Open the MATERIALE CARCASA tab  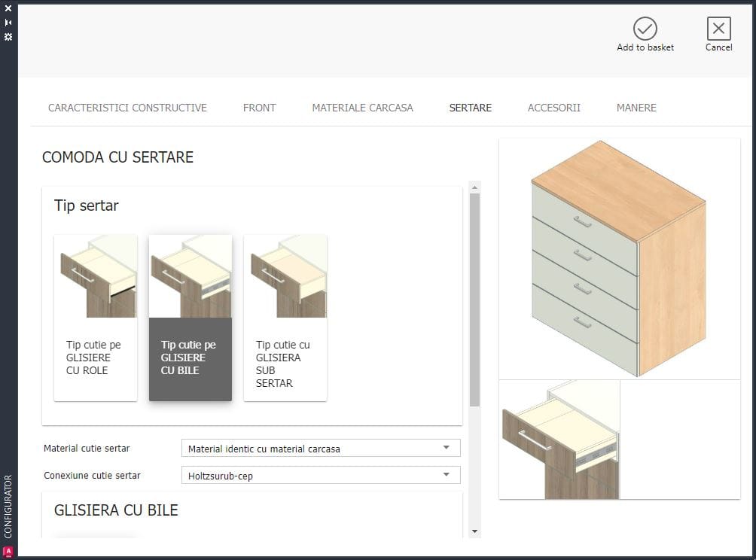pyautogui.click(x=363, y=108)
